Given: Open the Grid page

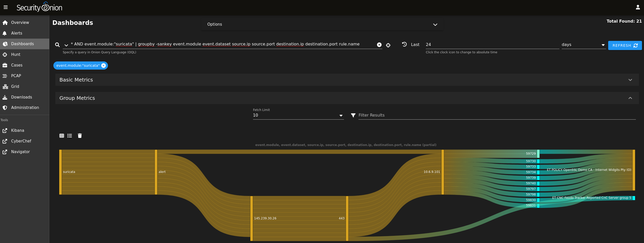Looking at the screenshot, I should coord(25,87).
